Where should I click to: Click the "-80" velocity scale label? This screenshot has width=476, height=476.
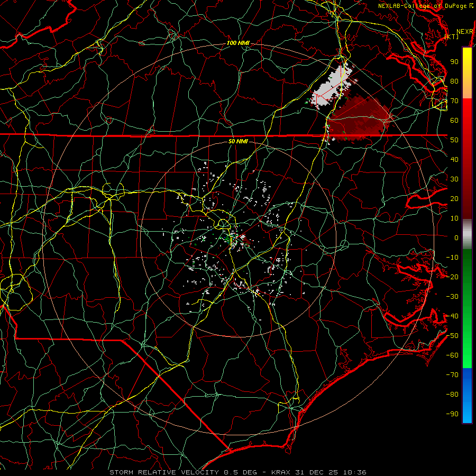pos(452,395)
